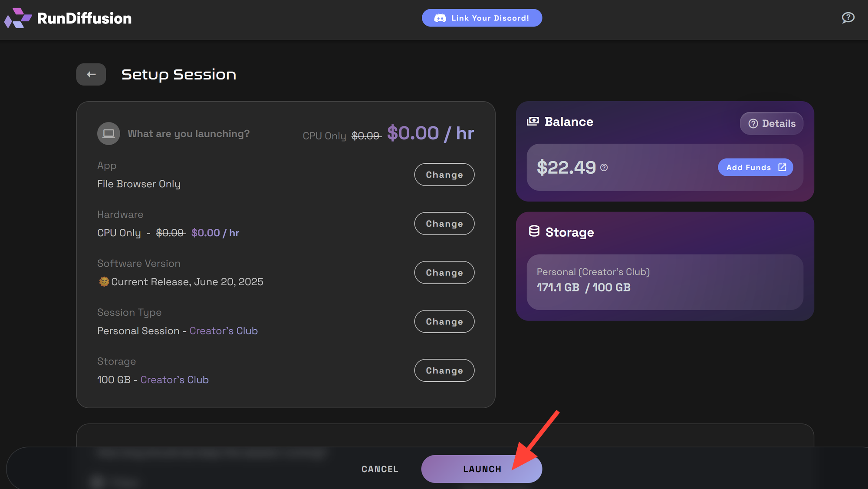Cancel the session setup
Screen dimensions: 868x489
coord(380,469)
